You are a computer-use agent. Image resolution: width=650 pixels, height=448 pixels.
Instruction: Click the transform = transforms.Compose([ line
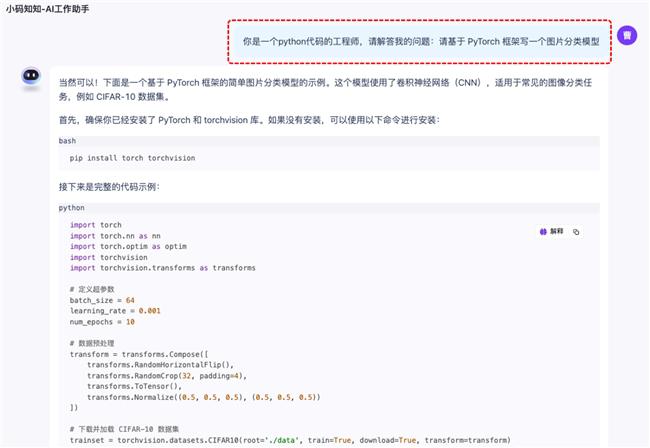pyautogui.click(x=139, y=354)
